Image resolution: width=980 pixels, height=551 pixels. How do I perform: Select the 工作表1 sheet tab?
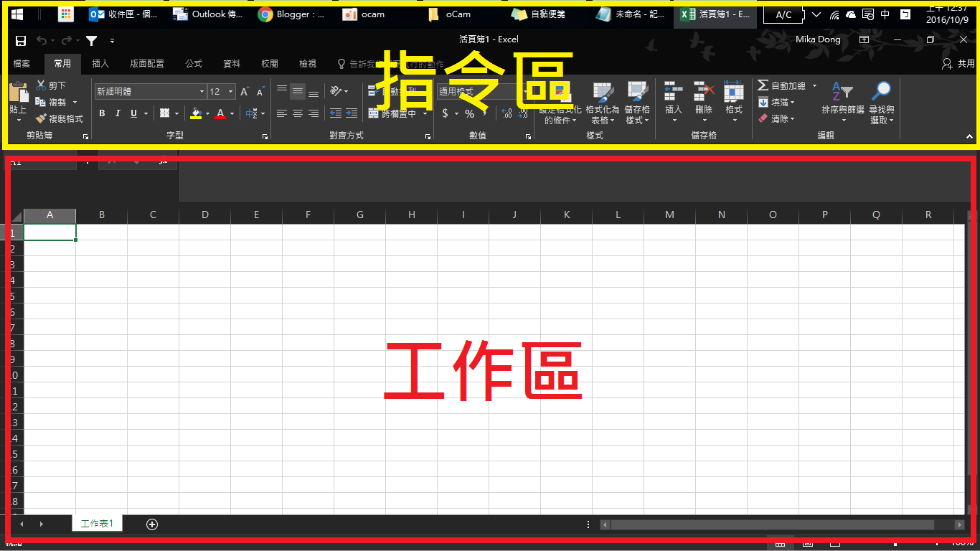click(97, 524)
